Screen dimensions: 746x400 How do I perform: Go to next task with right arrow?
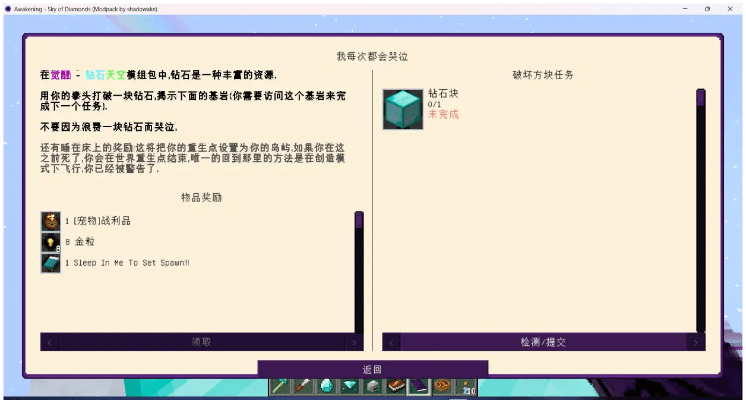pos(696,342)
